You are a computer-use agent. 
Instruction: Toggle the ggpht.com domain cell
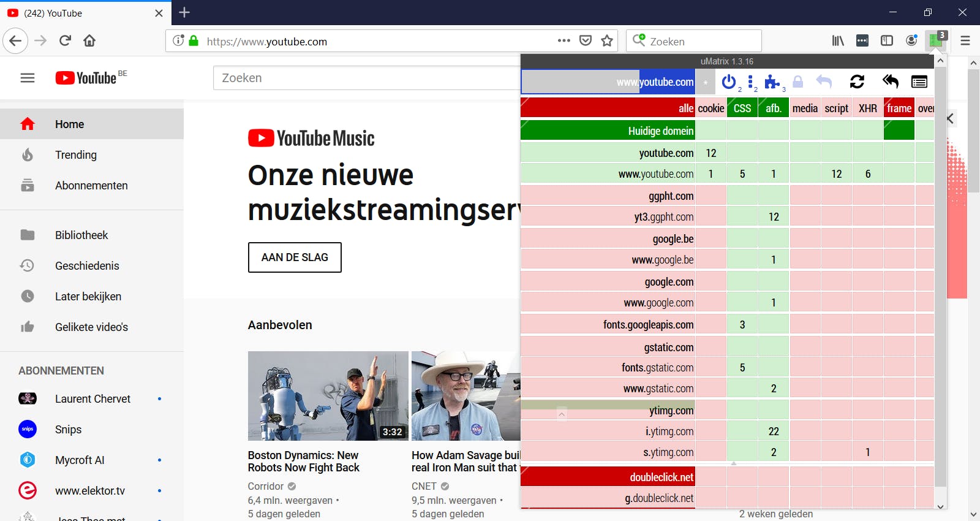(608, 196)
